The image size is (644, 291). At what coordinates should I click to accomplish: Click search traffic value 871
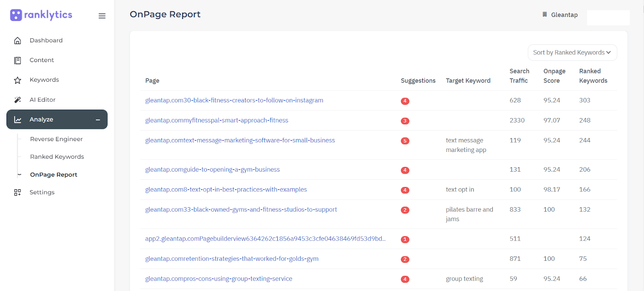point(515,259)
